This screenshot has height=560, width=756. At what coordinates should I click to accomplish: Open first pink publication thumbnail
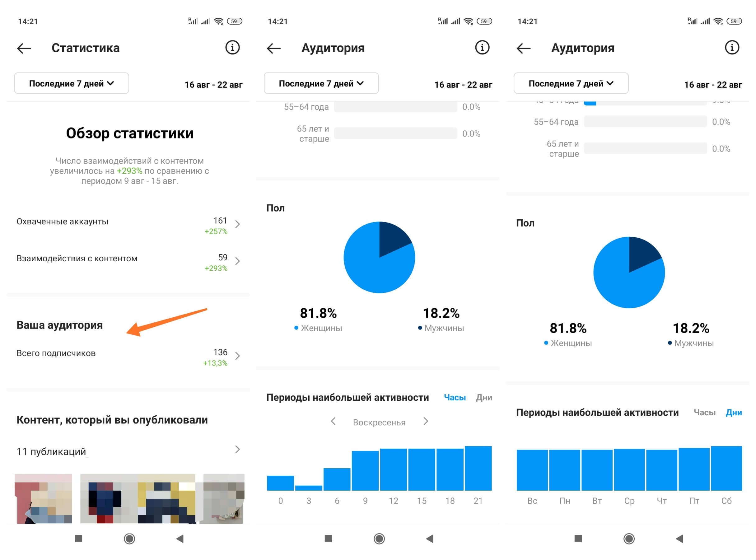(x=43, y=499)
